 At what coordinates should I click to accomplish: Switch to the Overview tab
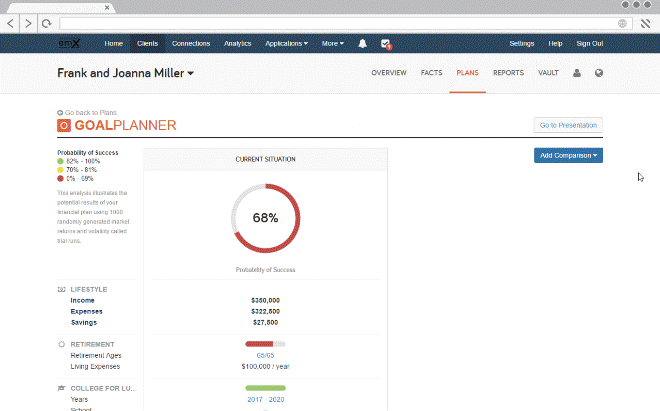click(389, 73)
